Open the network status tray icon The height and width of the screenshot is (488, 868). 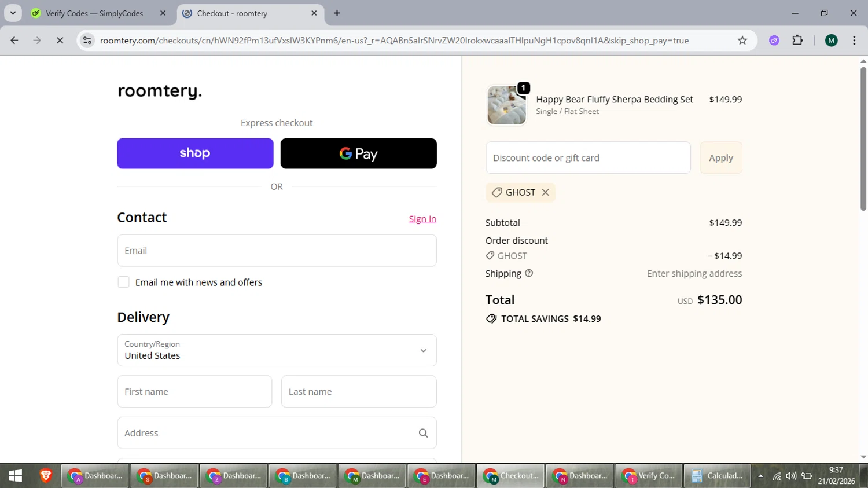point(777,476)
